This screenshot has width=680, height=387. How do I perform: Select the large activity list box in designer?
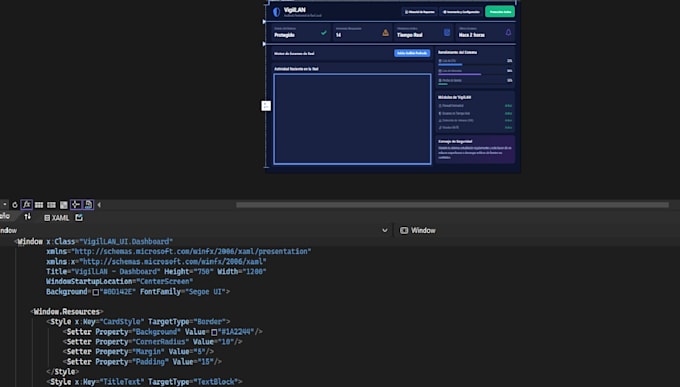tap(352, 119)
